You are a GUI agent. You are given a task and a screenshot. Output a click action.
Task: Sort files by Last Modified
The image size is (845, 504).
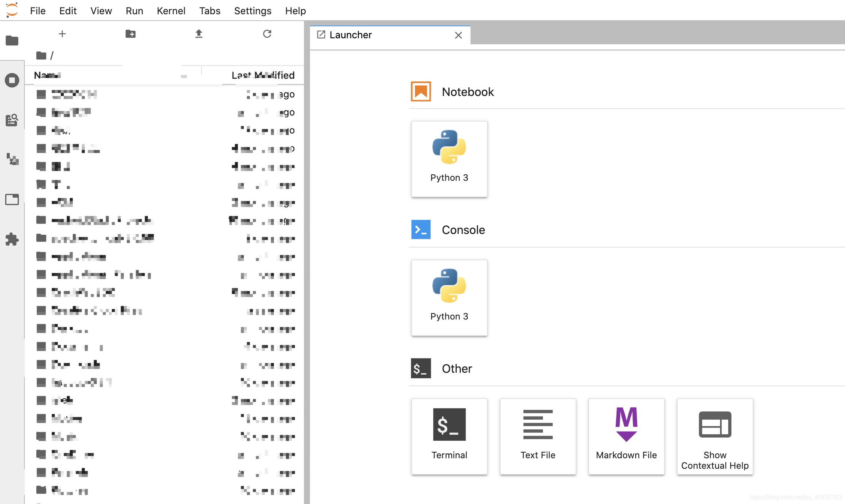pyautogui.click(x=263, y=75)
